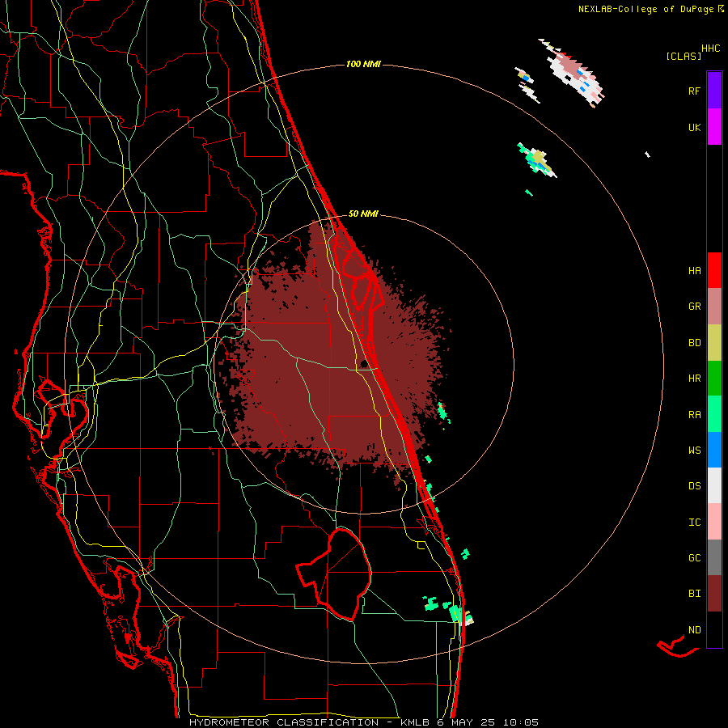Click the 50 NMI range ring label
Screen dimensions: 728x728
pos(363,214)
